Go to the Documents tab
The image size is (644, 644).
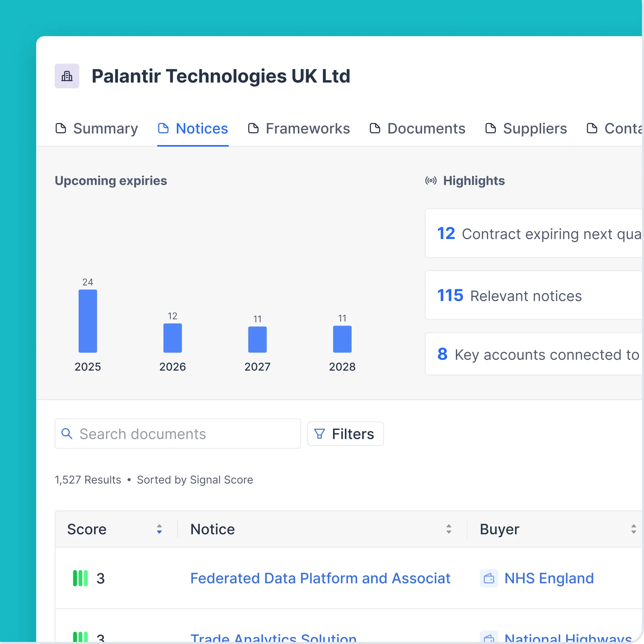(418, 129)
